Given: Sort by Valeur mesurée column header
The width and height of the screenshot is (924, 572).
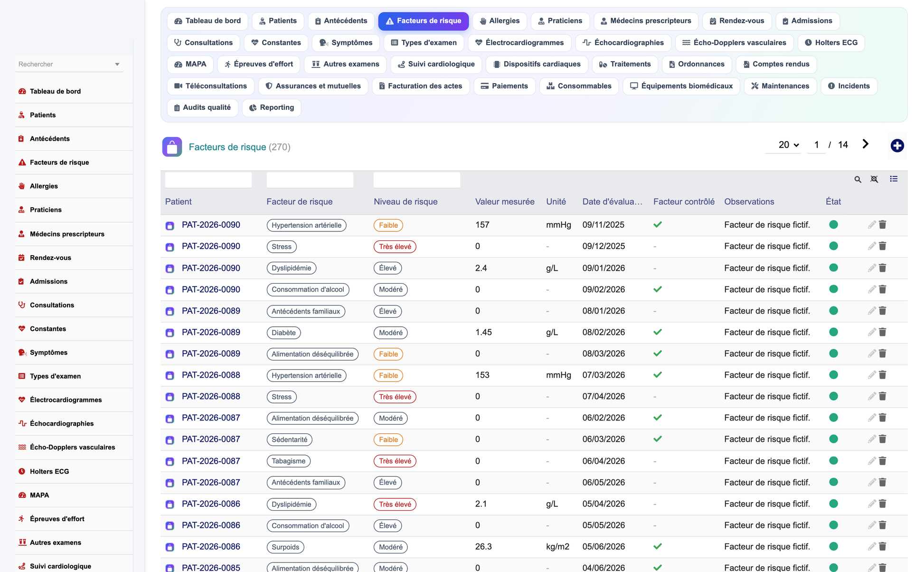Looking at the screenshot, I should point(505,201).
